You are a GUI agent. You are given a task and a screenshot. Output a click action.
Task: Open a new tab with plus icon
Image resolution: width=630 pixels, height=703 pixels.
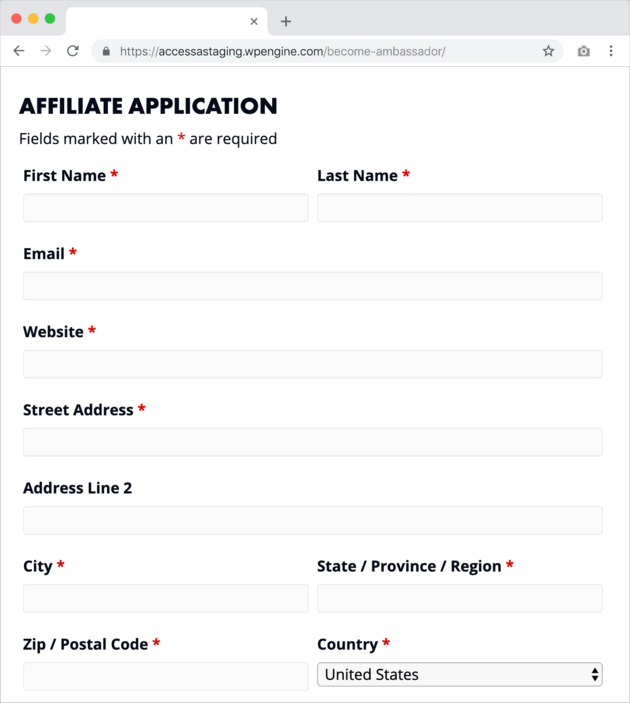[x=286, y=21]
